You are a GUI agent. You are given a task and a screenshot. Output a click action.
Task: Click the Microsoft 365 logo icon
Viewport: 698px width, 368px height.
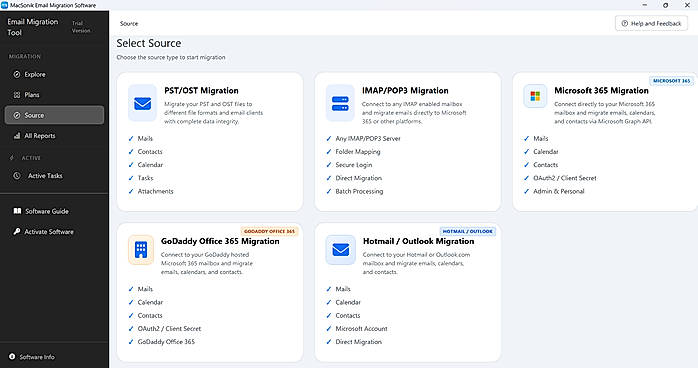535,96
